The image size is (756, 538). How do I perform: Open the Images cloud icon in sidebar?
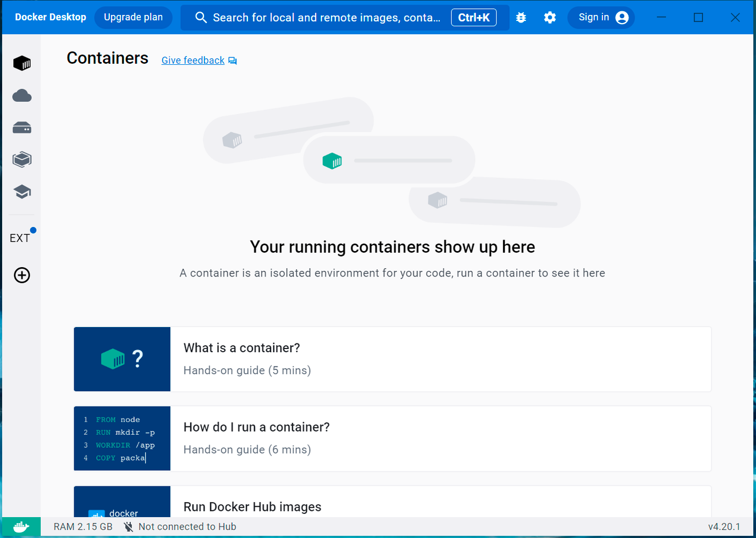[22, 96]
